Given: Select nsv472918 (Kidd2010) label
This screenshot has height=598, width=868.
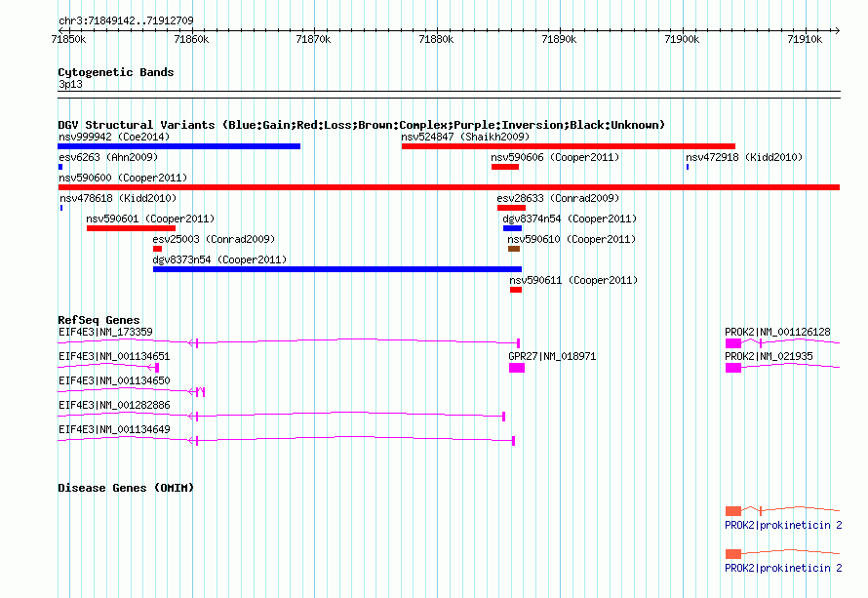Looking at the screenshot, I should click(744, 157).
